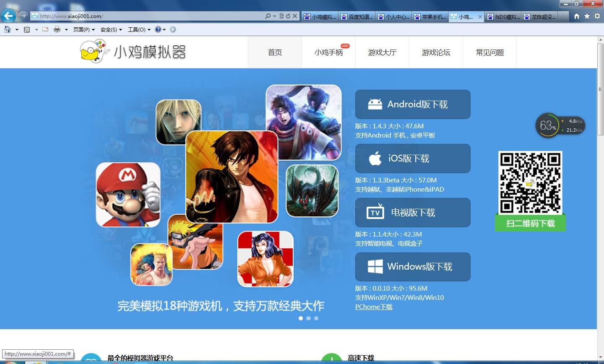Open the 游戏论坛 navigation item
This screenshot has height=364, width=604.
point(436,52)
